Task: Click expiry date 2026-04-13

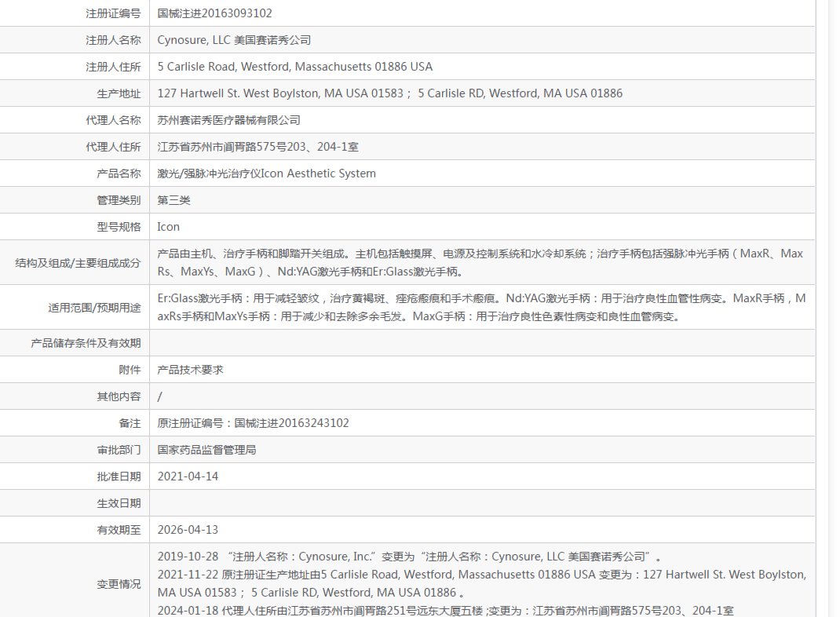Action: [x=188, y=530]
